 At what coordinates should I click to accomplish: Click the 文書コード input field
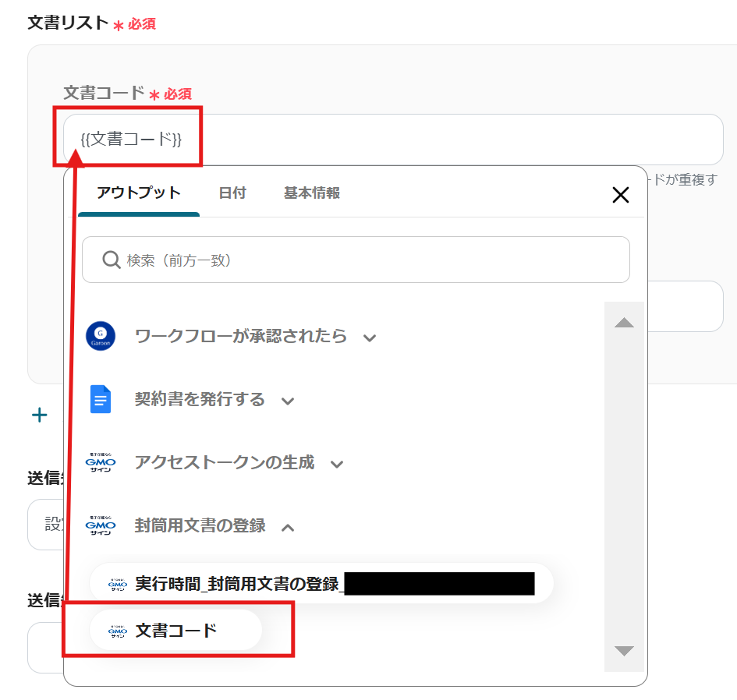click(393, 139)
